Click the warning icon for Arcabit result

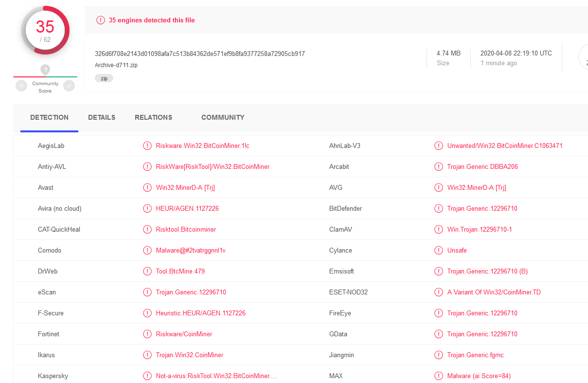tap(439, 166)
